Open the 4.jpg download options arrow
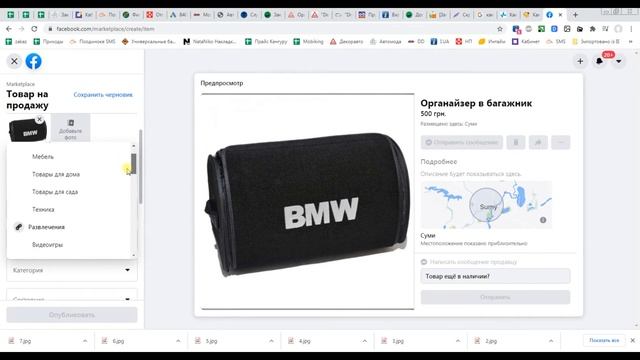 364,341
